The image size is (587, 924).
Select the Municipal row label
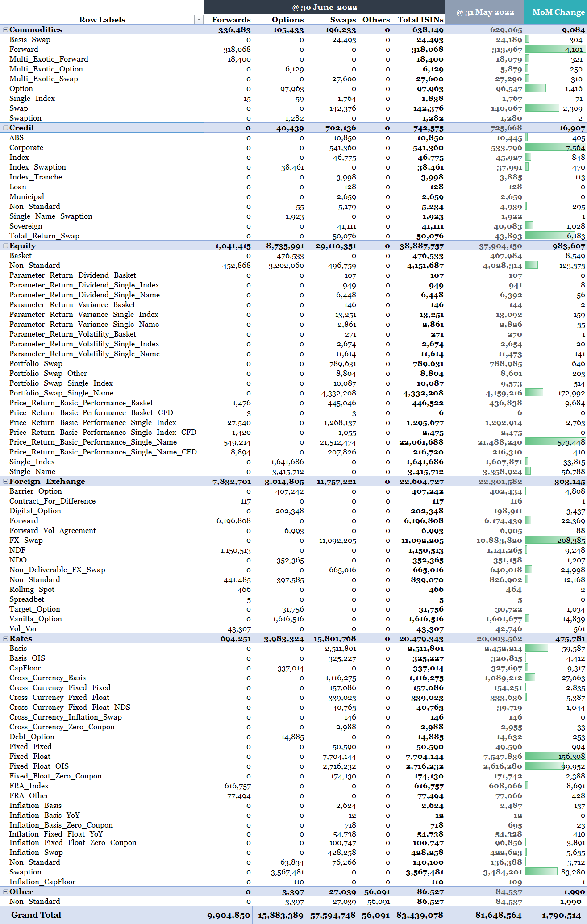pos(27,196)
